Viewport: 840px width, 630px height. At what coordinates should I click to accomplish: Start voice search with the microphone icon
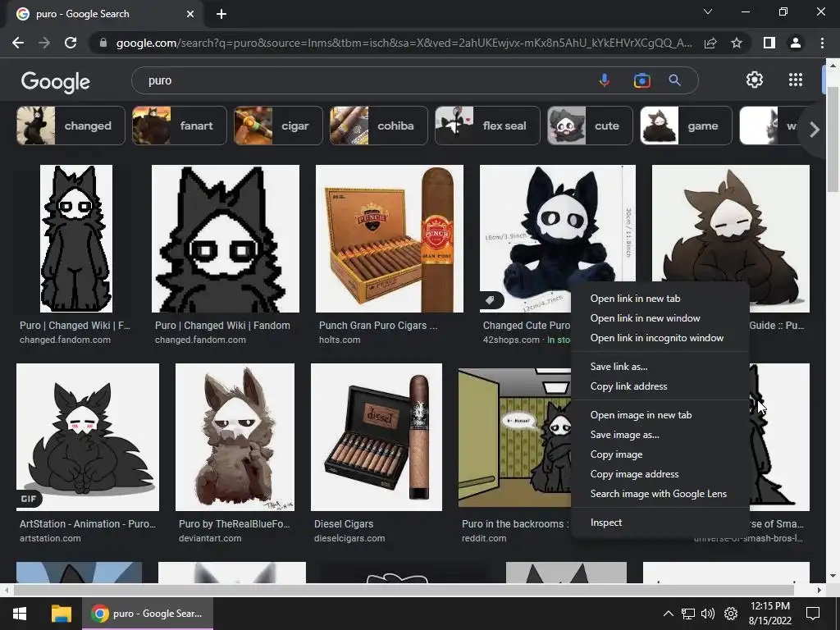pyautogui.click(x=605, y=80)
